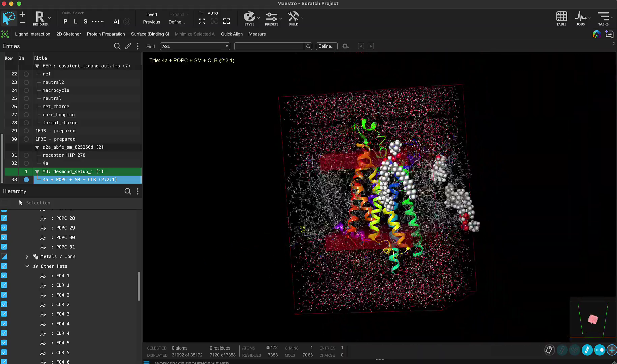617x364 pixels.
Task: Click the Find text input field
Action: click(x=269, y=46)
